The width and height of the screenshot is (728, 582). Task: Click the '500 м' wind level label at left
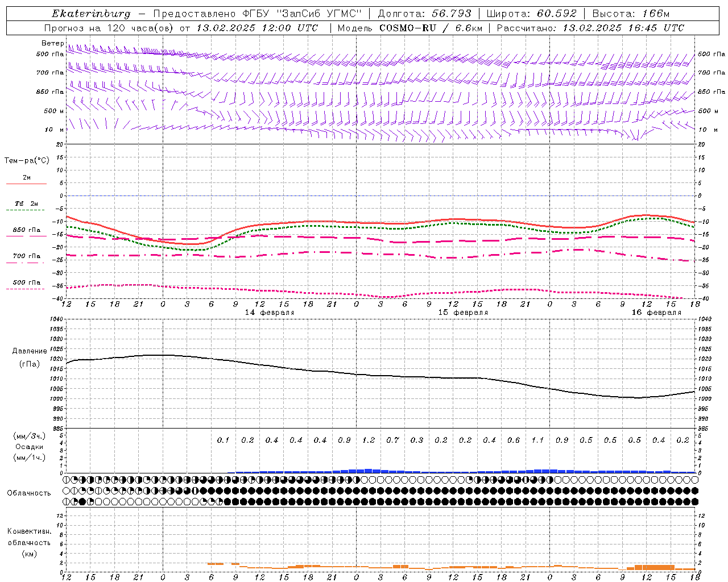click(54, 111)
